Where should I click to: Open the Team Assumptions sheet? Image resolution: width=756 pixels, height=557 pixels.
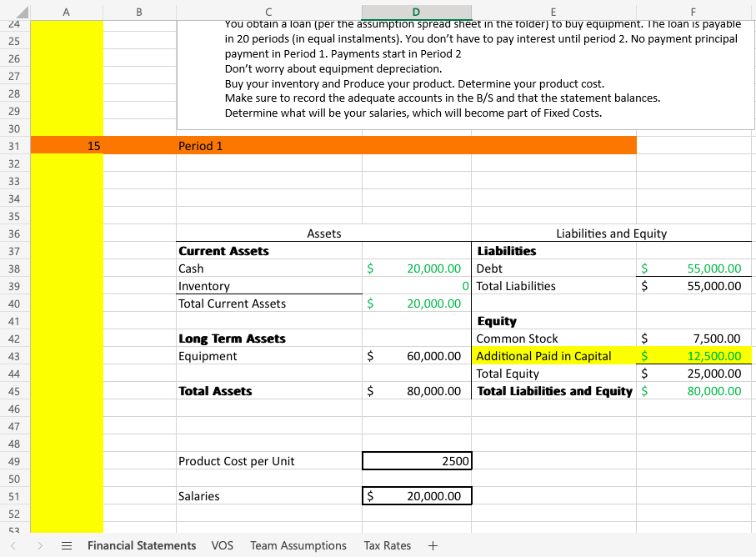pyautogui.click(x=298, y=545)
